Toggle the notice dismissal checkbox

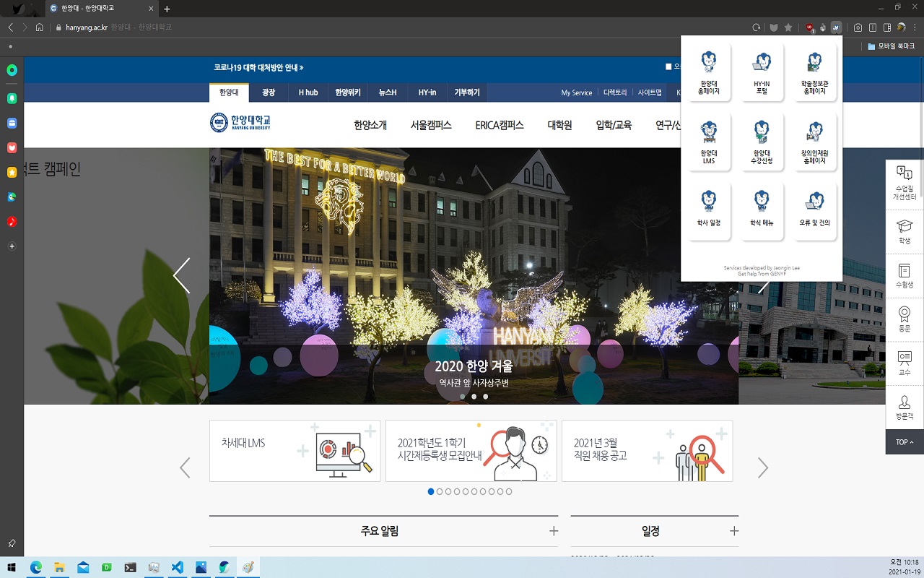point(668,66)
